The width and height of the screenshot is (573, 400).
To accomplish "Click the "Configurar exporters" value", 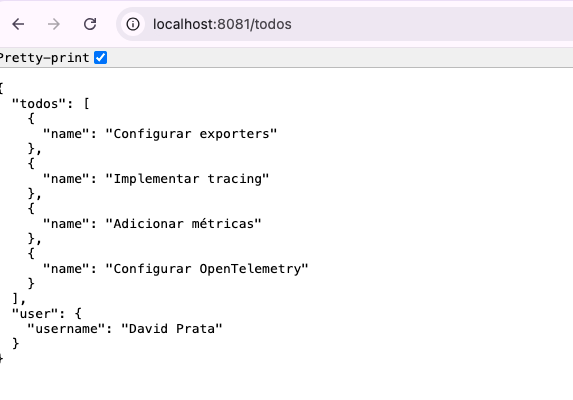I will pos(191,134).
